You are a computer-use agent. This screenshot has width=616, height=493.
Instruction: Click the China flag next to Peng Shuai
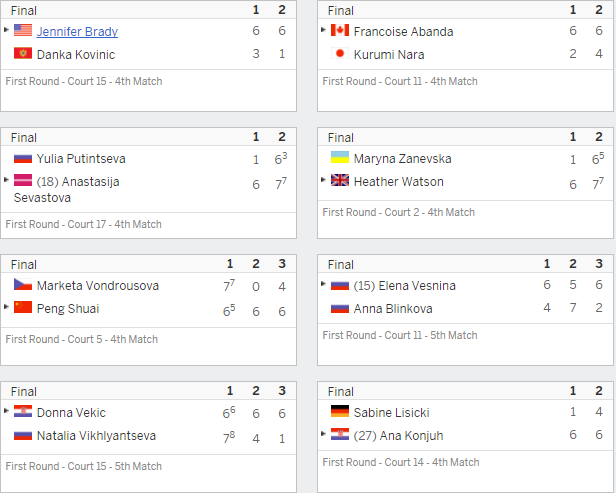[x=23, y=307]
